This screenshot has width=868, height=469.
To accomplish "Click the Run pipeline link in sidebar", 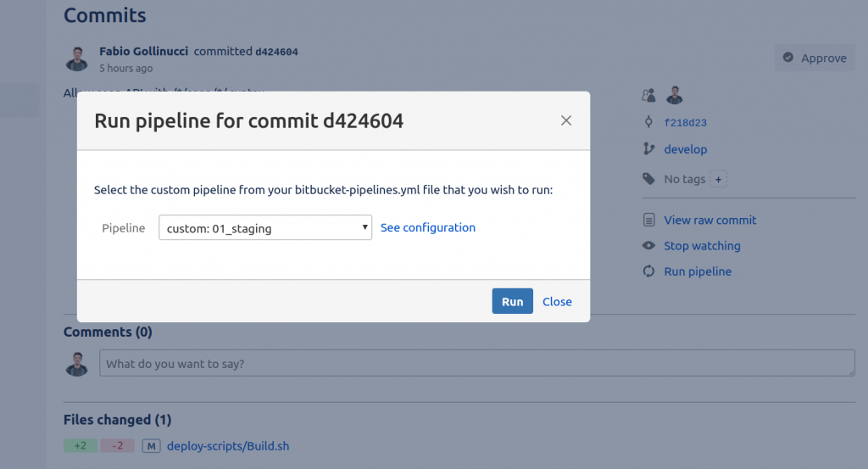I will click(x=698, y=271).
